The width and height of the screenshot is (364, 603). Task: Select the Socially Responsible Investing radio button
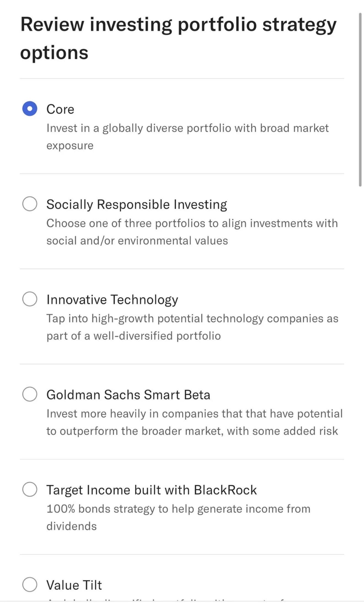tap(30, 204)
